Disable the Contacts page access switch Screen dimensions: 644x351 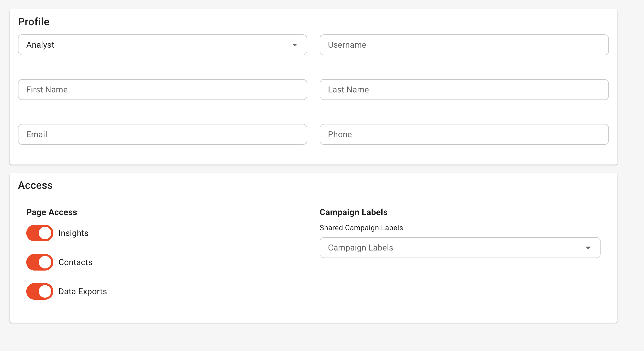click(40, 262)
